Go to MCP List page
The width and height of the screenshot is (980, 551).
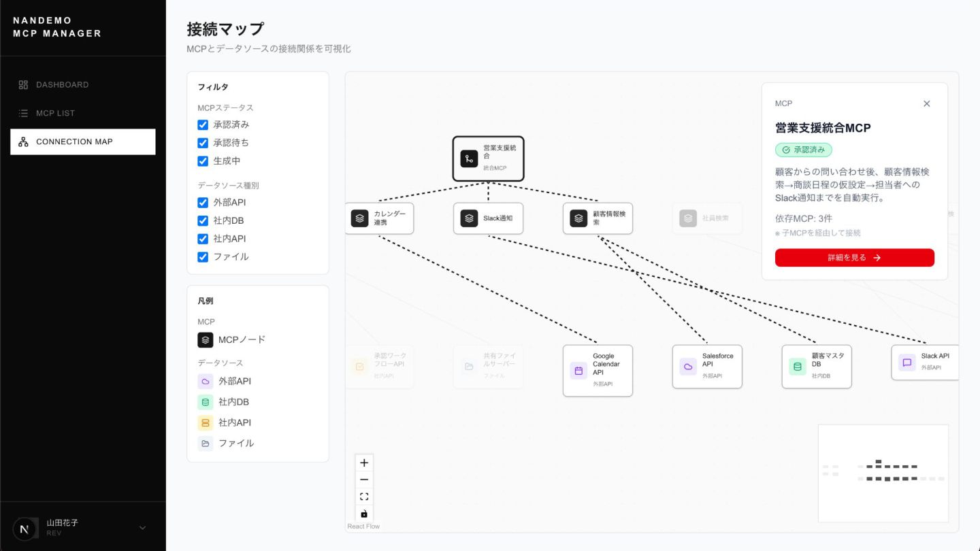click(56, 114)
